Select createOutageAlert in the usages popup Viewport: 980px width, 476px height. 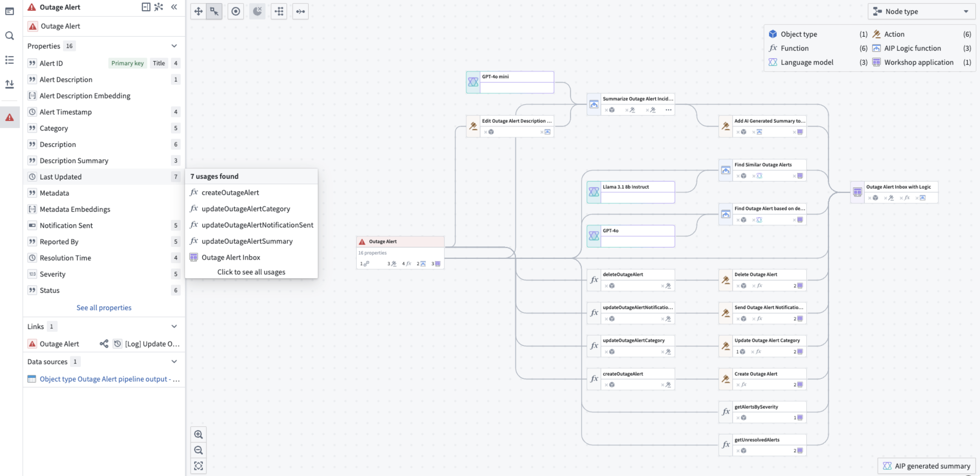pyautogui.click(x=230, y=192)
